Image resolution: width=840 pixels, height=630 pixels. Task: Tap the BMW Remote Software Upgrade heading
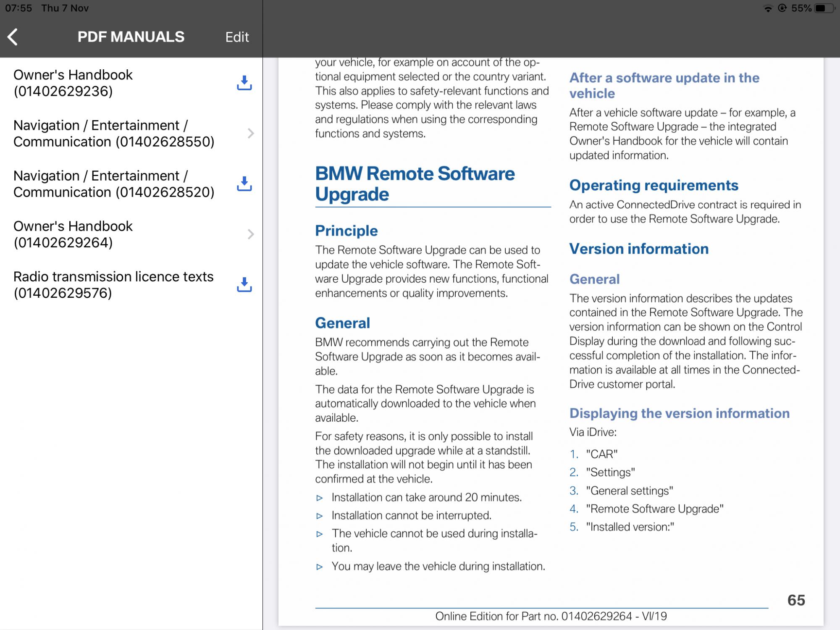click(x=415, y=184)
